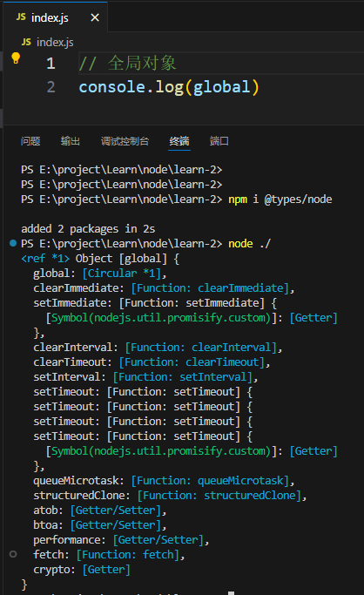Select the index.js editor tab title
Image resolution: width=364 pixels, height=595 pixels.
coord(50,17)
